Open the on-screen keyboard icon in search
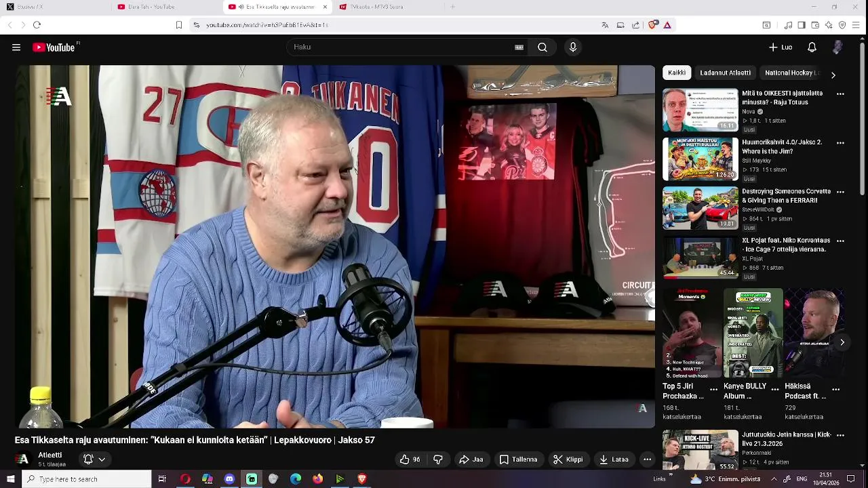This screenshot has width=868, height=488. [x=519, y=47]
